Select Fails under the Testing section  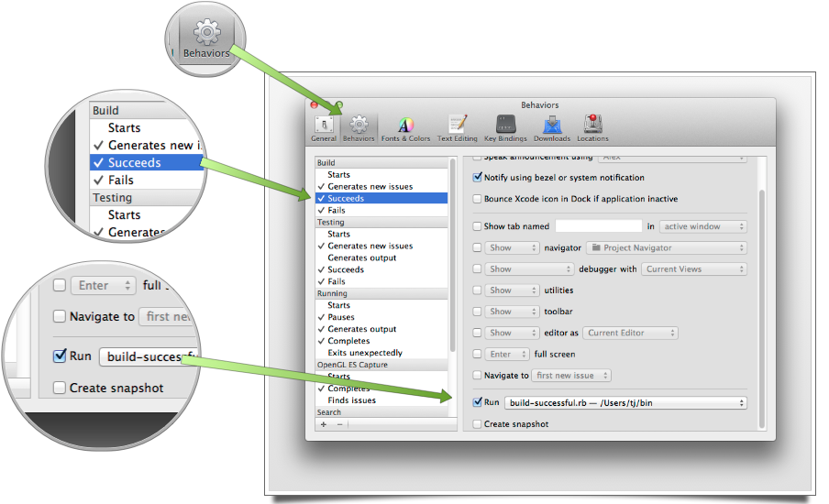(x=381, y=281)
